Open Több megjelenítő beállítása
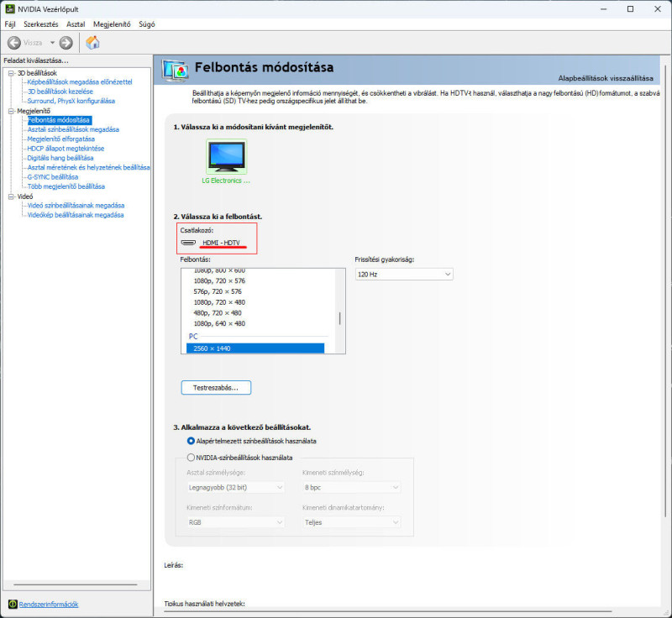 click(x=66, y=186)
